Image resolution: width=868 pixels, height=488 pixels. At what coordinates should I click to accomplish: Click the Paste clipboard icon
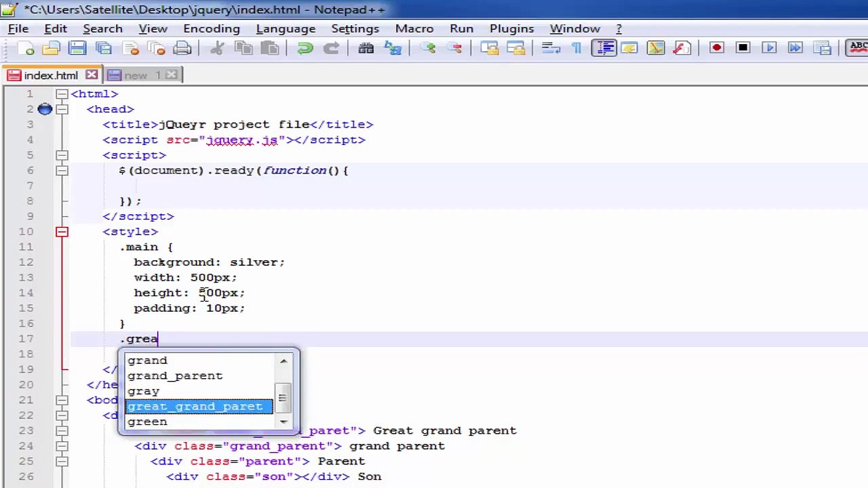pos(270,48)
